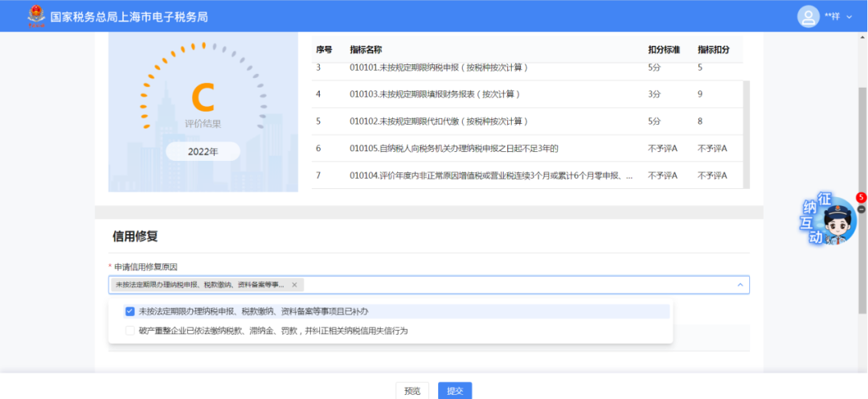The width and height of the screenshot is (868, 399).
Task: Click the 扣分标准 column header
Action: click(x=665, y=49)
